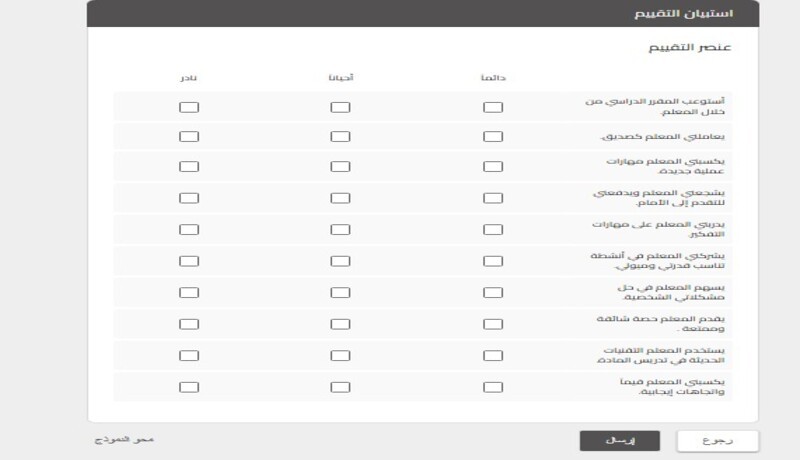Check 'دائماً' for 'أستوعب المقرر الدراسي' row

coord(492,107)
